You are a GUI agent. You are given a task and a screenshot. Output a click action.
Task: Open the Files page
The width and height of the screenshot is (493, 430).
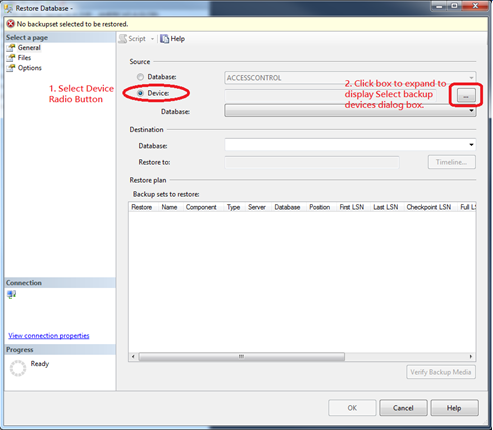point(24,58)
